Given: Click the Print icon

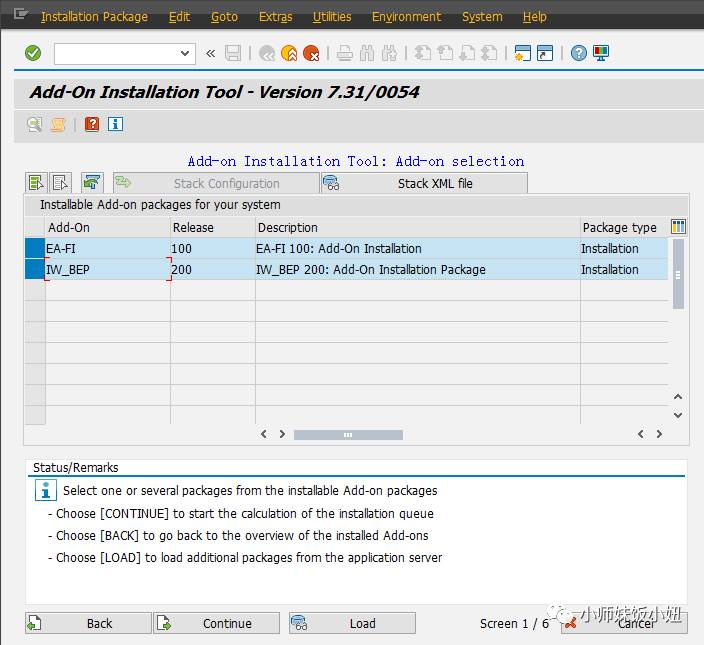Looking at the screenshot, I should (x=345, y=53).
